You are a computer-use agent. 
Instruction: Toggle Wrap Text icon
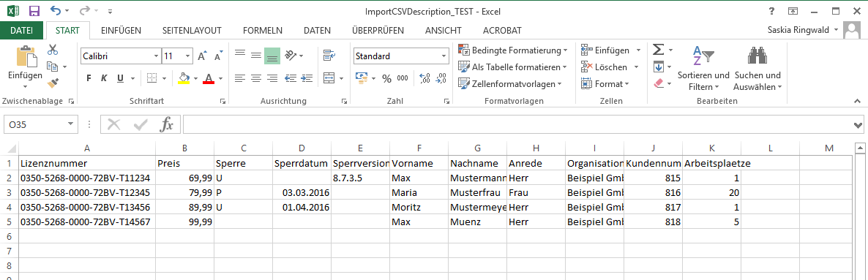329,55
